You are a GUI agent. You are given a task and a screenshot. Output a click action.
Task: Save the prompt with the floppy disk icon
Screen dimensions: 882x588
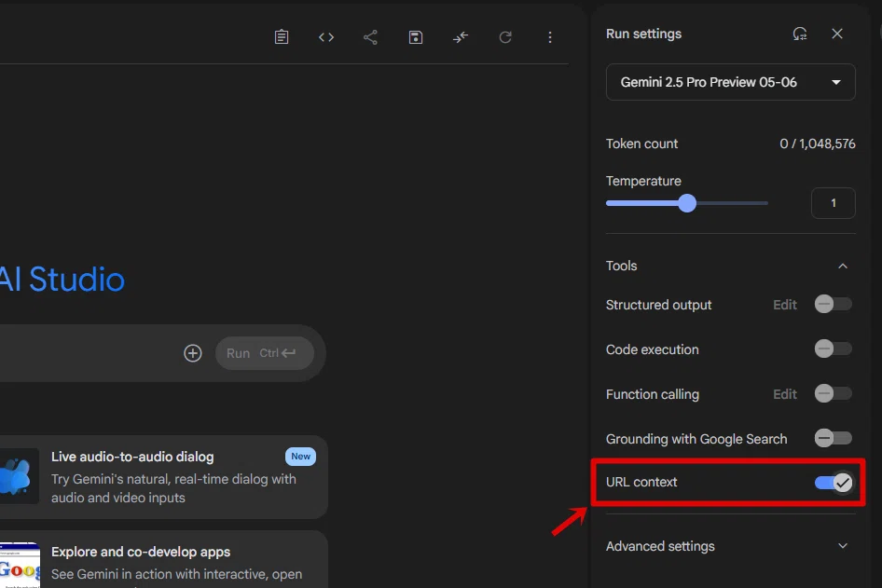[416, 37]
